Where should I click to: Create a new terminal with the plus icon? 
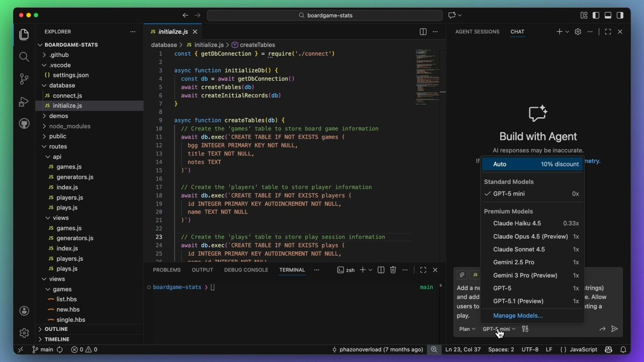click(x=363, y=270)
